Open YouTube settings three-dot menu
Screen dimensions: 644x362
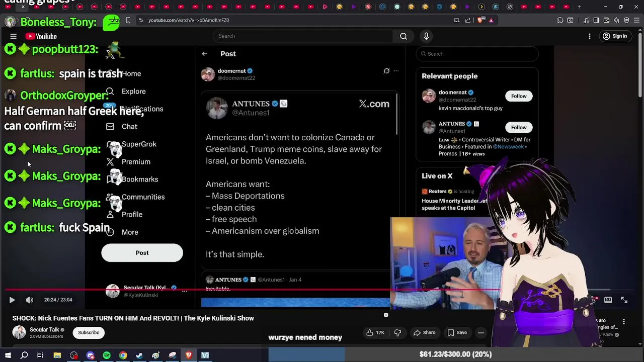590,36
